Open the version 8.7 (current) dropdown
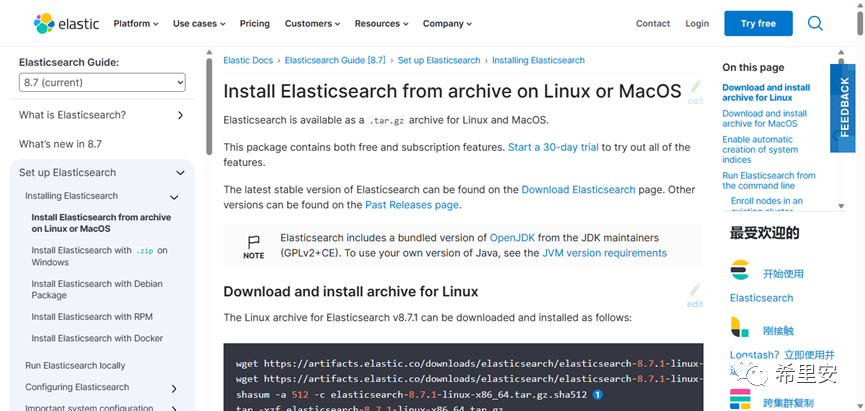The image size is (865, 411). coord(102,83)
